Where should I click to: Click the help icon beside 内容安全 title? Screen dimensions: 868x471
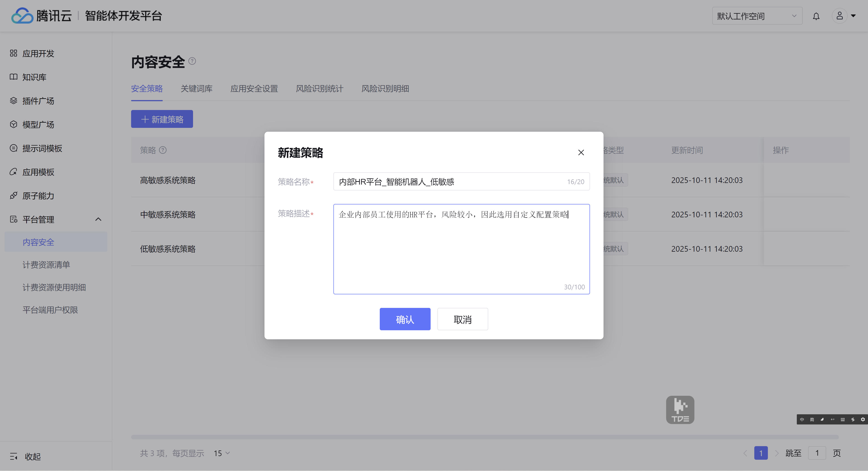[x=192, y=61]
